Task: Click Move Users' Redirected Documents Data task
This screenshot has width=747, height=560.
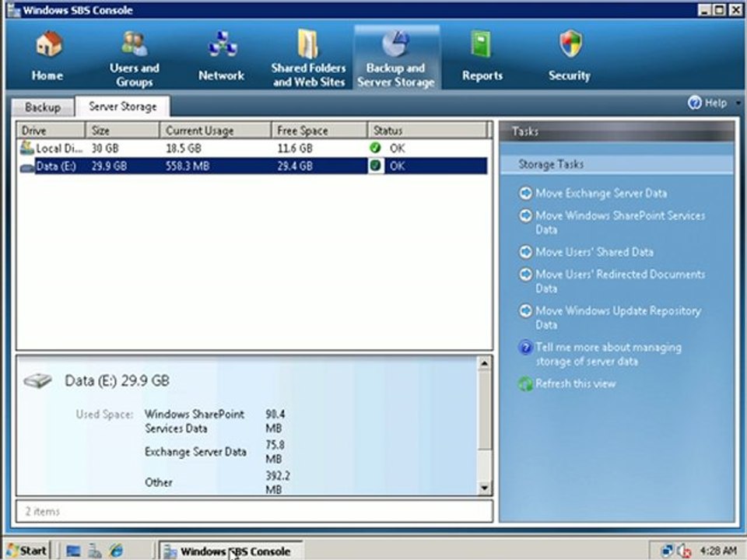Action: pos(620,281)
